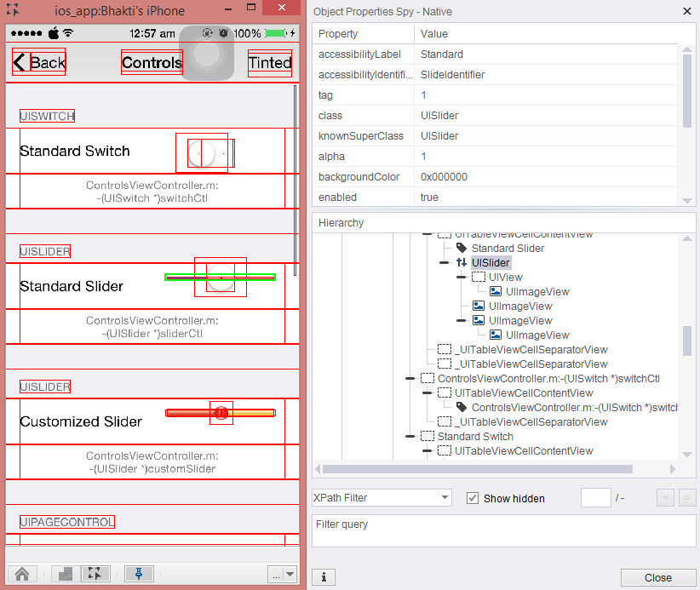Collapse the Standard Switch tree node

click(410, 437)
